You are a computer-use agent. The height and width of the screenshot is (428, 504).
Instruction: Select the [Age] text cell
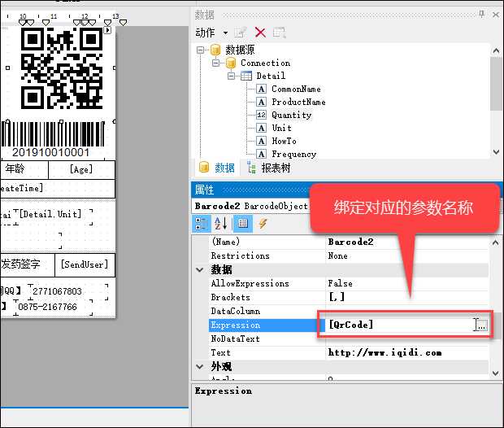(81, 169)
